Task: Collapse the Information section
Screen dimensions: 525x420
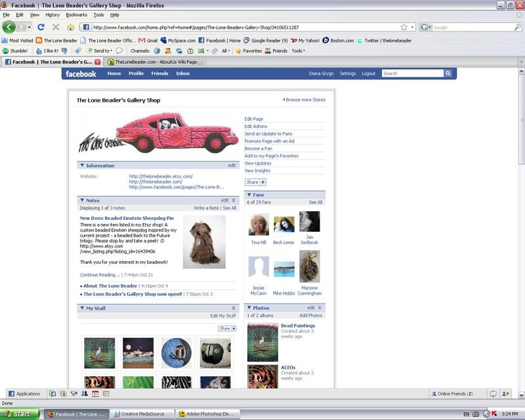Action: (82, 165)
